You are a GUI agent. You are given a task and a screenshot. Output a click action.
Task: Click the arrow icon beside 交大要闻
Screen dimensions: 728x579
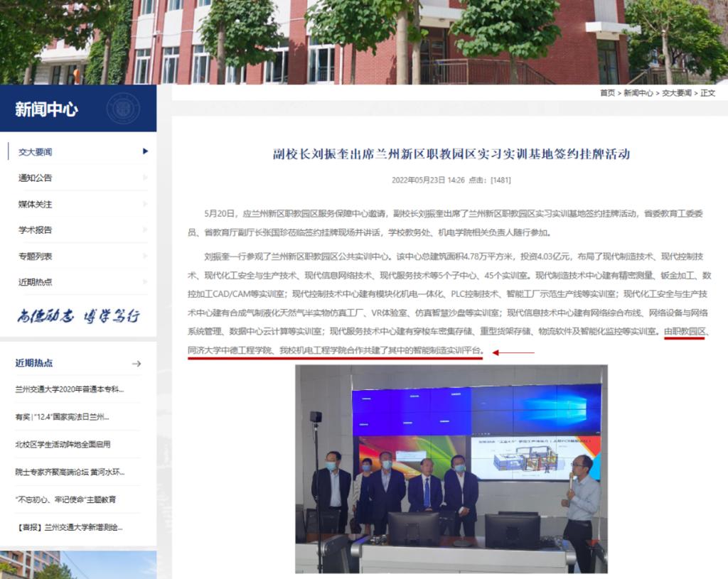[145, 151]
